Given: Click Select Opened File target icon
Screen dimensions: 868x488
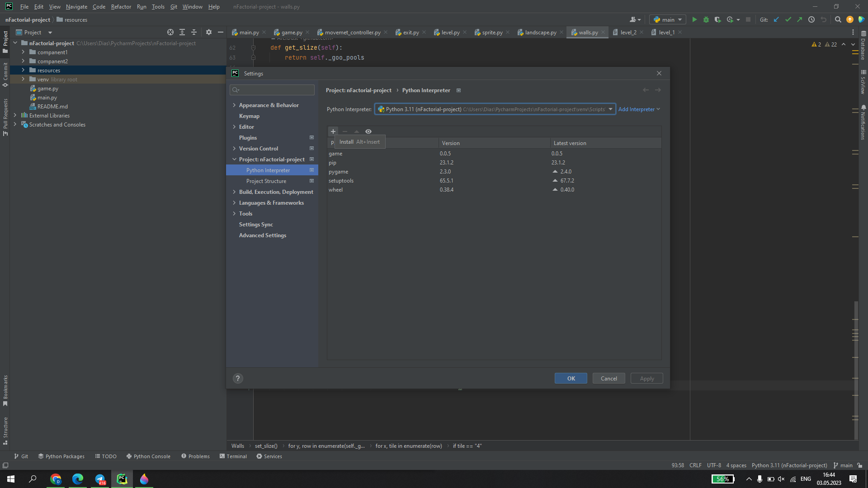Looking at the screenshot, I should tap(170, 32).
